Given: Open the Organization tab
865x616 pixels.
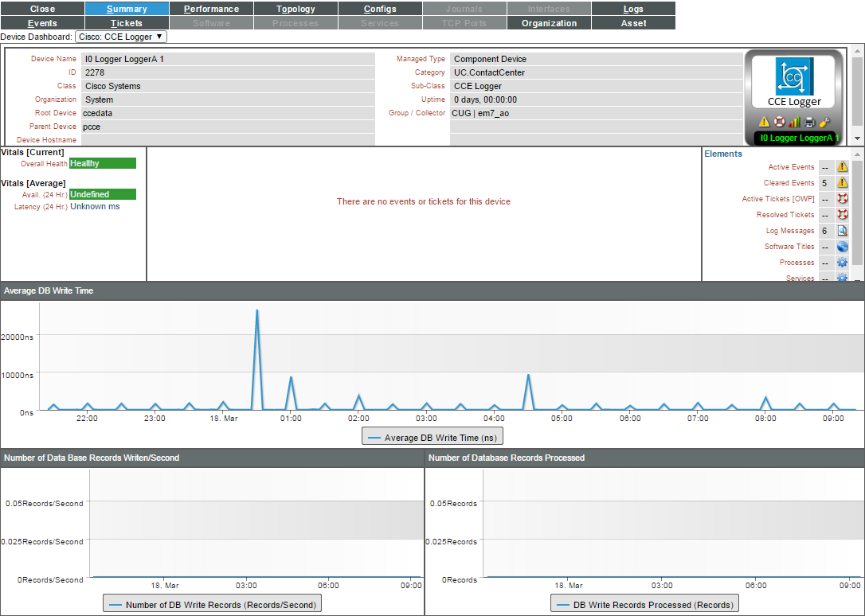Looking at the screenshot, I should (x=549, y=23).
